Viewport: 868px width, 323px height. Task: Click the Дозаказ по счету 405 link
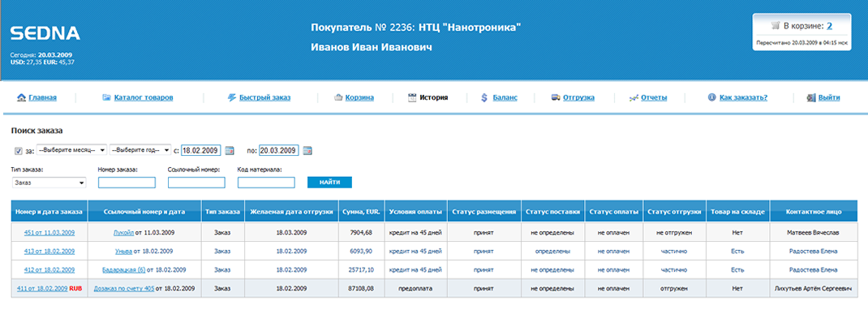[x=124, y=289]
